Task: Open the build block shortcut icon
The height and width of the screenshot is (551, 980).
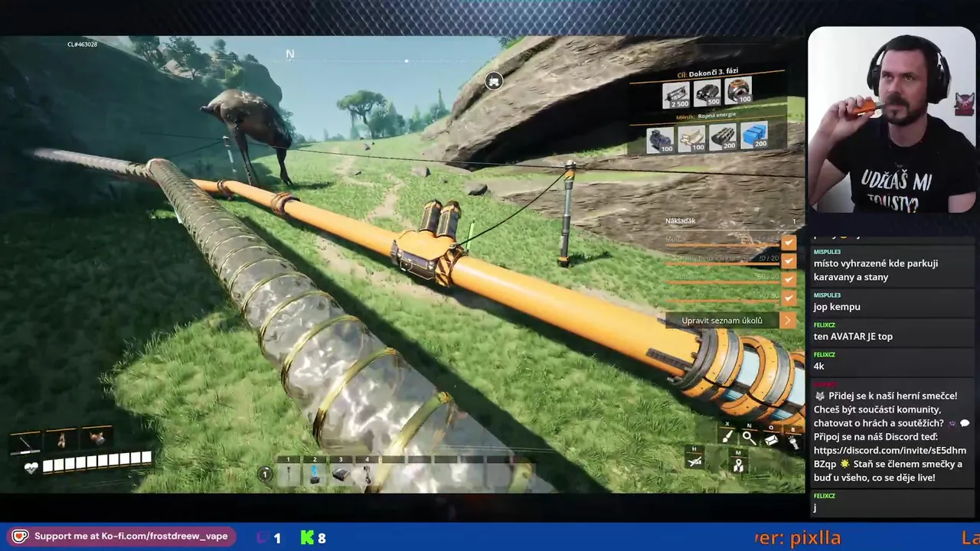Action: (x=771, y=440)
